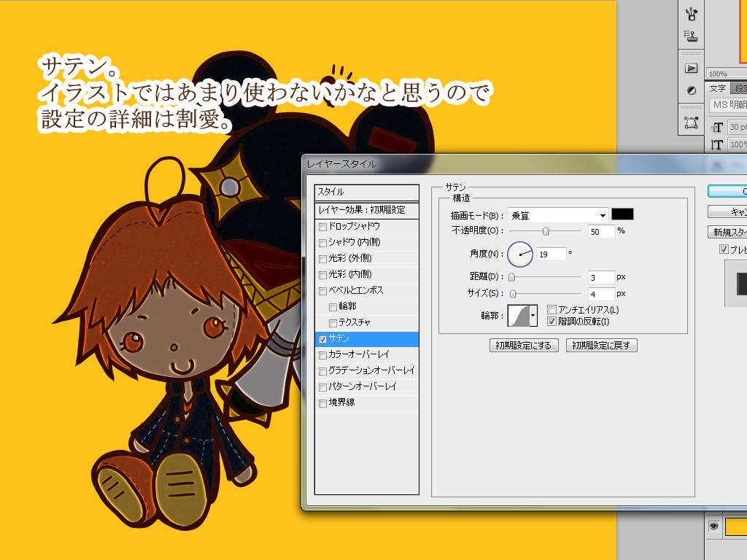Screen dimensions: 747x560
Task: Open the Paths panel icon
Action: tap(691, 122)
